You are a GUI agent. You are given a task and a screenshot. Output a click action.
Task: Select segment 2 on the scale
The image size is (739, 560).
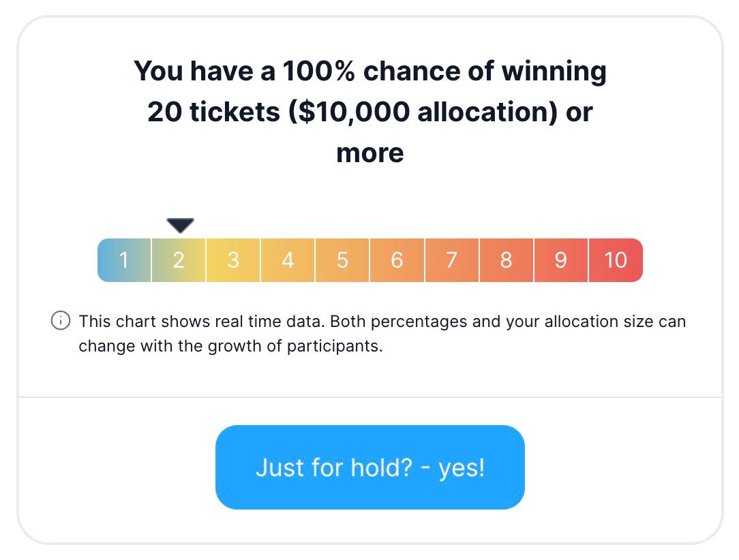[179, 260]
